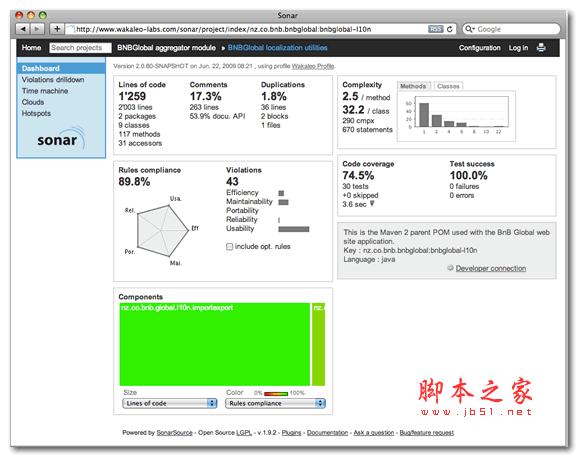Open the Google search magnifier menu
579x458 pixels.
469,29
